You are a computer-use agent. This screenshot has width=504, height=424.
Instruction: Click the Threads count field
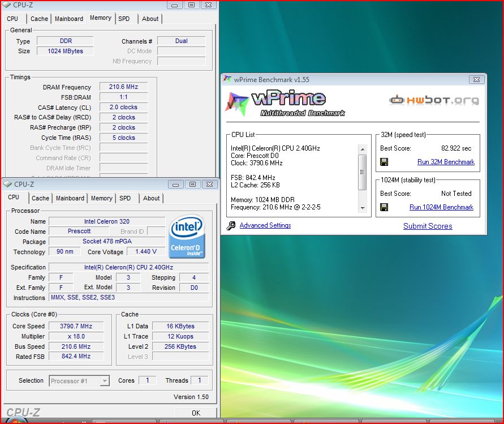(199, 380)
